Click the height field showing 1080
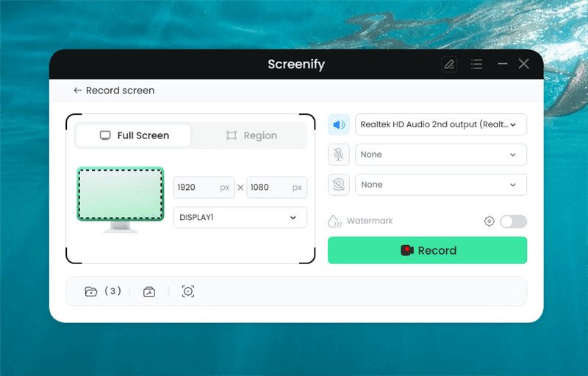Image resolution: width=588 pixels, height=376 pixels. (x=277, y=187)
